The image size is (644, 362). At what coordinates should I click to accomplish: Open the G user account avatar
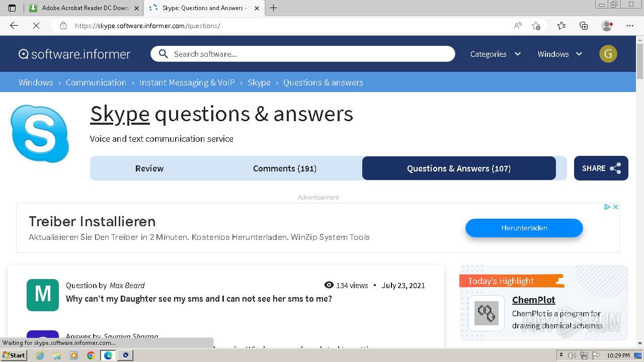tap(608, 54)
